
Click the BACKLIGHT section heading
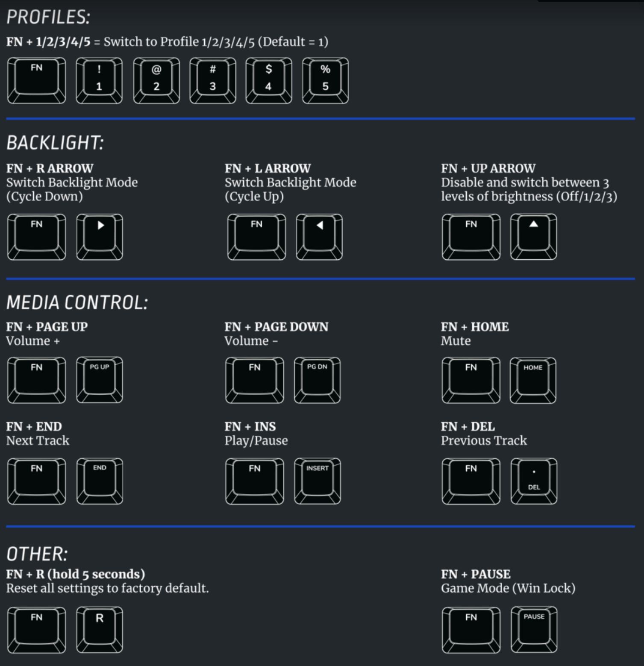[x=55, y=143]
